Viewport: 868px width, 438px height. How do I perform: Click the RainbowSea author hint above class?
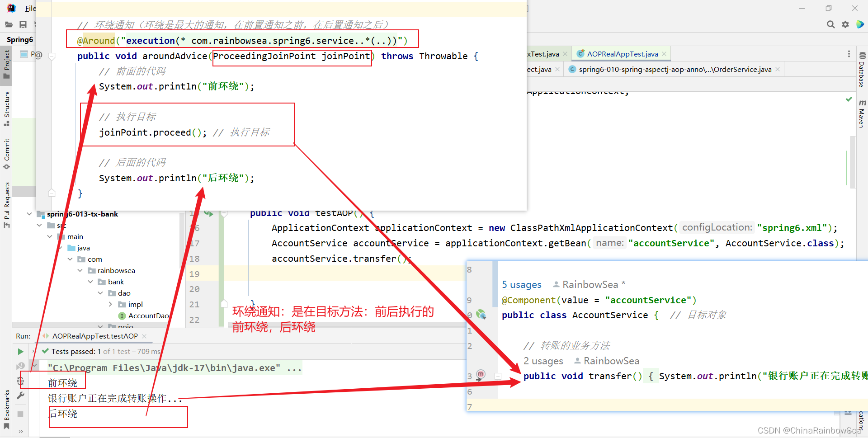(590, 284)
